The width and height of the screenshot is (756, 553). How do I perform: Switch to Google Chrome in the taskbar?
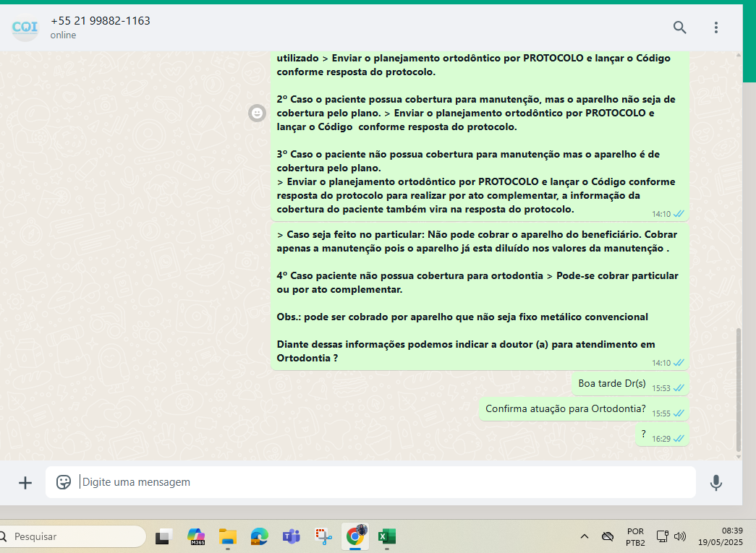[356, 536]
